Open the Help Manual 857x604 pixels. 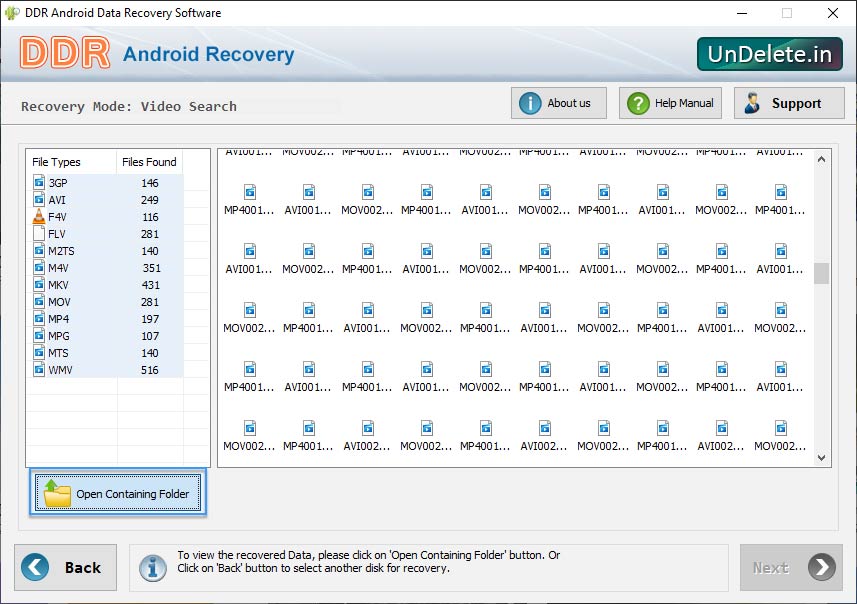670,103
